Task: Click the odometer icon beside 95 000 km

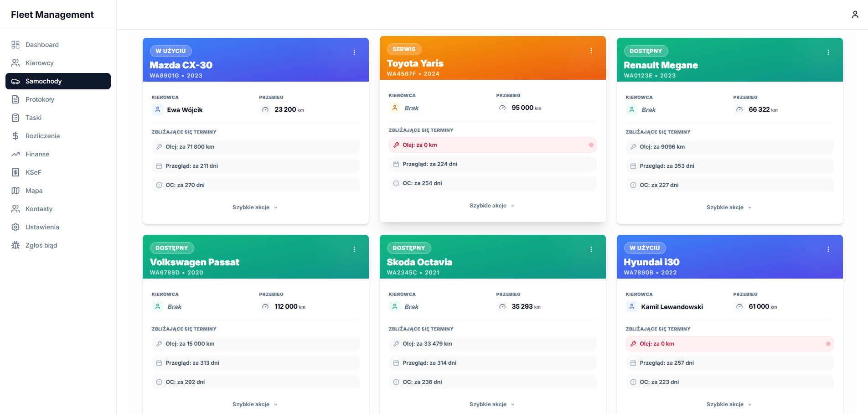Action: tap(502, 108)
